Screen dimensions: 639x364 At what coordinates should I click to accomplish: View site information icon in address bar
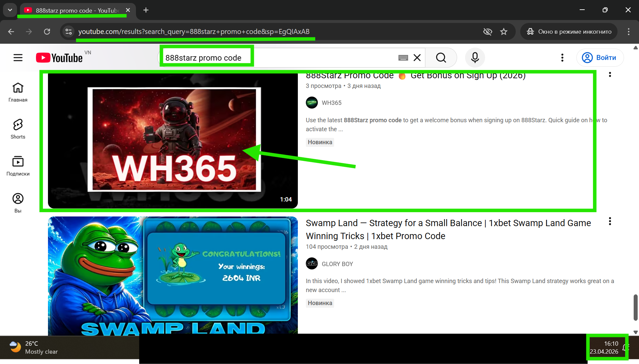(x=69, y=32)
